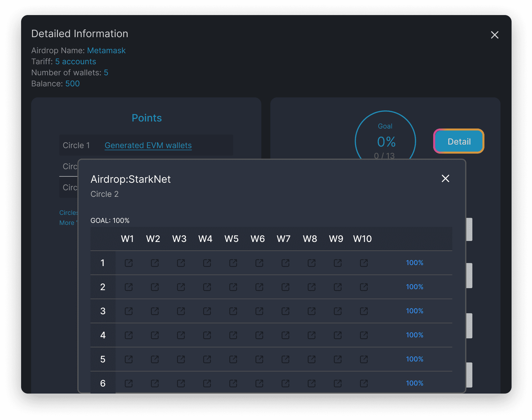Click the W10 column header
532x420 pixels.
362,239
